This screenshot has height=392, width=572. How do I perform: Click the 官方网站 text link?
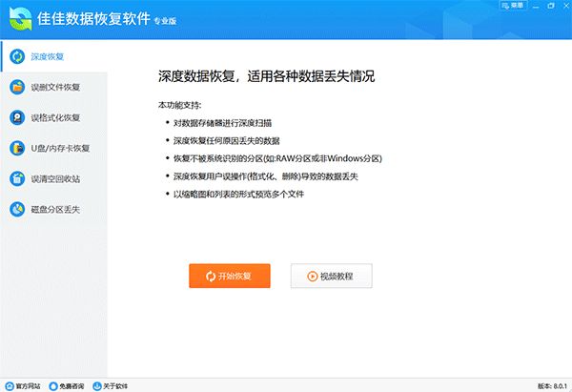pos(28,386)
